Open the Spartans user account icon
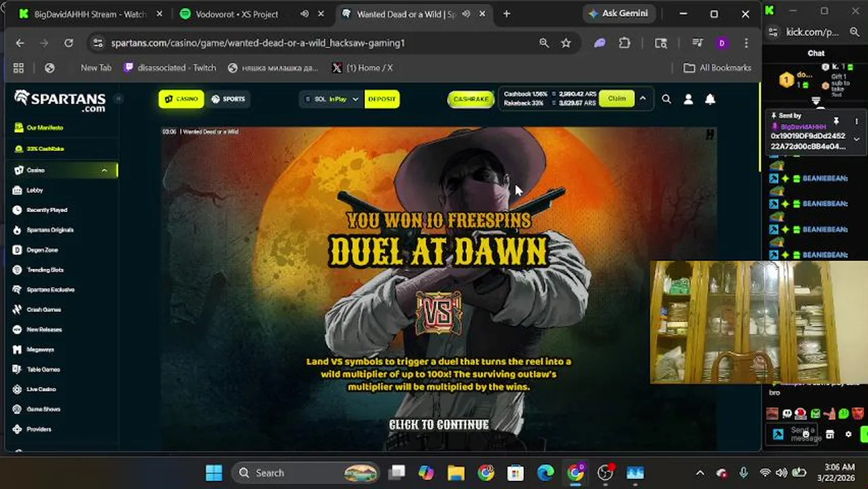Image resolution: width=868 pixels, height=489 pixels. [688, 99]
